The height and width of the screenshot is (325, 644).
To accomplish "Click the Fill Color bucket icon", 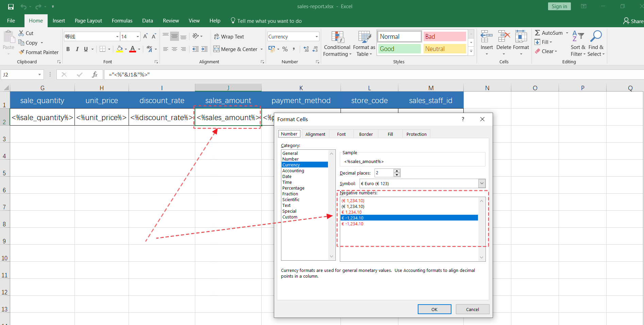I will pyautogui.click(x=120, y=49).
